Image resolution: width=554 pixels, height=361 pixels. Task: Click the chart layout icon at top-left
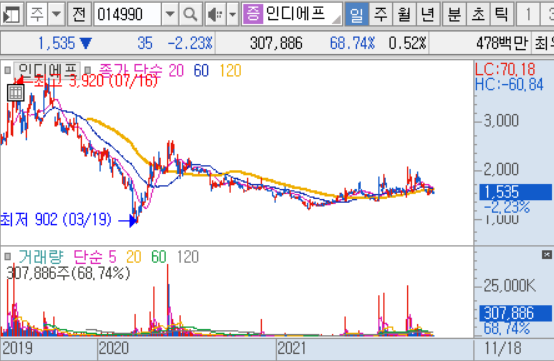pos(12,14)
